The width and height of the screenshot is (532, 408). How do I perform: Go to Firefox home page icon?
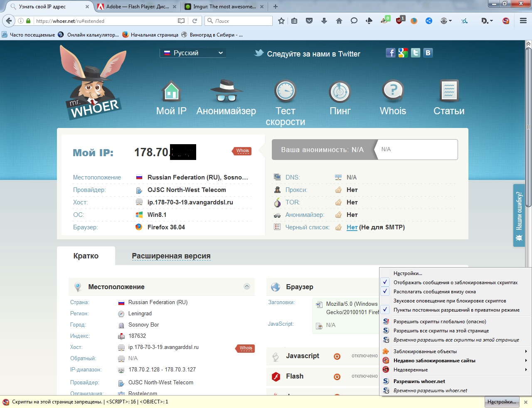(339, 21)
